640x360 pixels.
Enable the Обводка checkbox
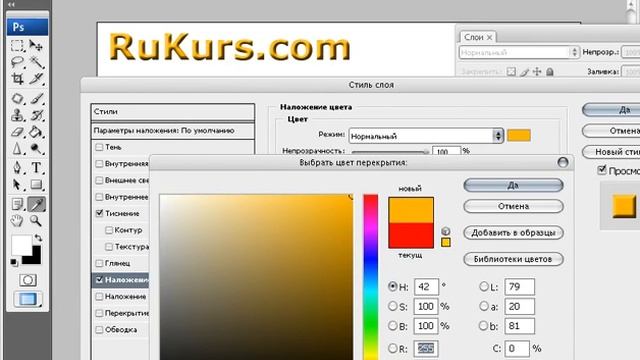click(99, 329)
